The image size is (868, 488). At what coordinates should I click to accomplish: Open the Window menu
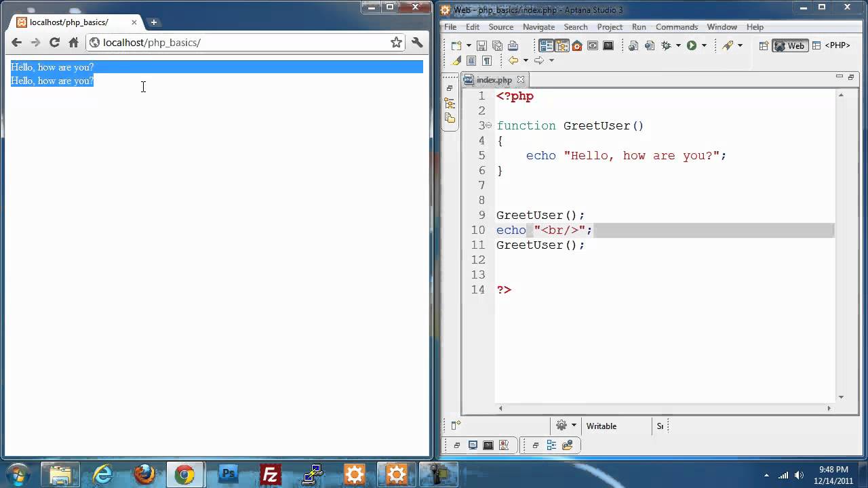coord(722,27)
